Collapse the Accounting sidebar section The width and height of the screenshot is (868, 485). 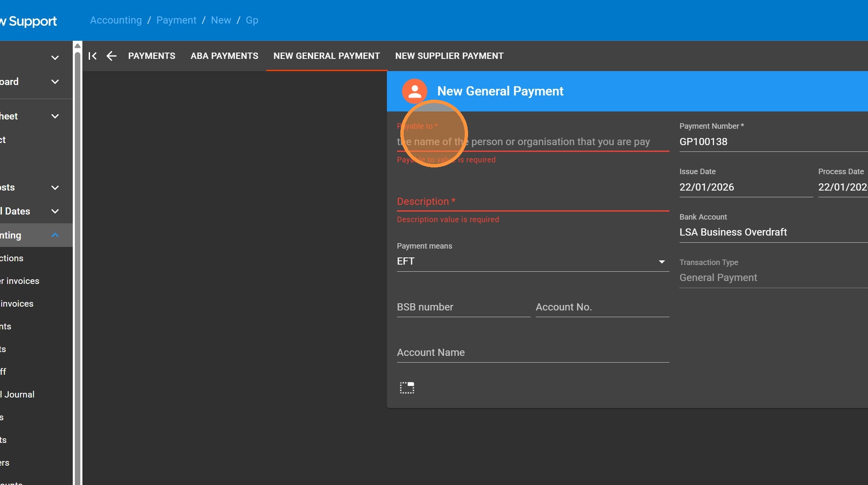(x=55, y=235)
